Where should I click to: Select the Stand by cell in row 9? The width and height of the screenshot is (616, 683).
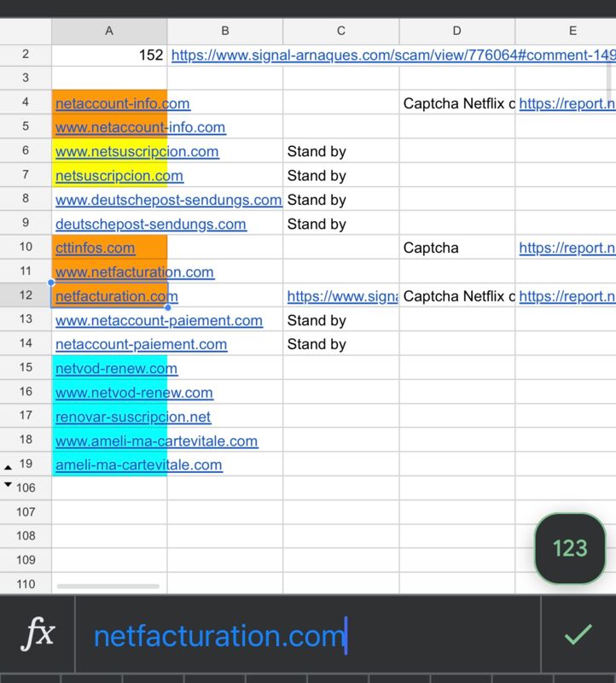(341, 224)
